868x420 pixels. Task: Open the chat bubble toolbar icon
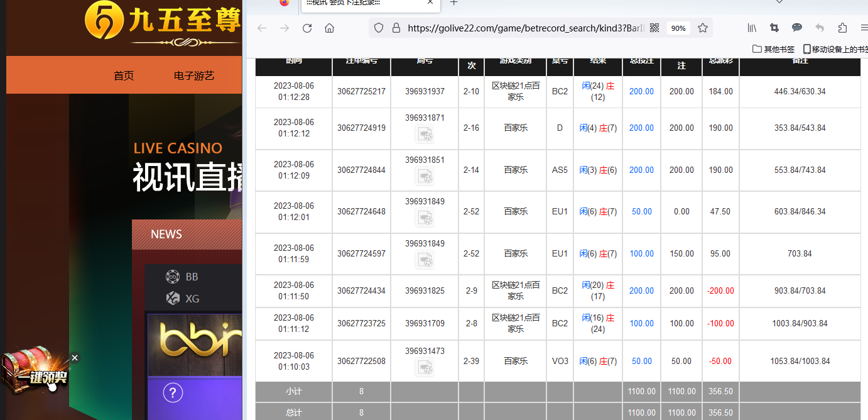(x=797, y=28)
